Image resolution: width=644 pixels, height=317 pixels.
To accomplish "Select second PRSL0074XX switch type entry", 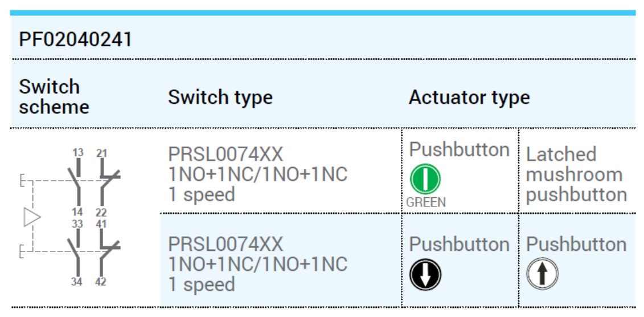I will point(257,264).
